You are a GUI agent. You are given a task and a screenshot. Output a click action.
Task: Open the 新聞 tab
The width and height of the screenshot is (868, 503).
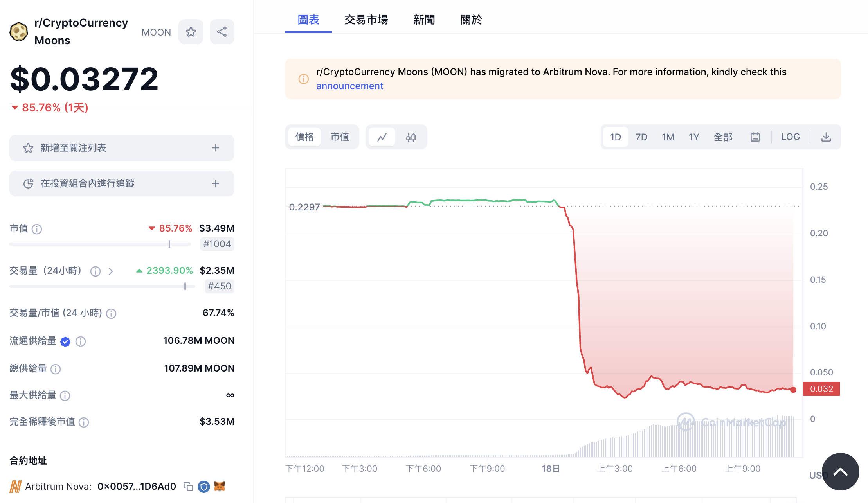[x=424, y=20]
